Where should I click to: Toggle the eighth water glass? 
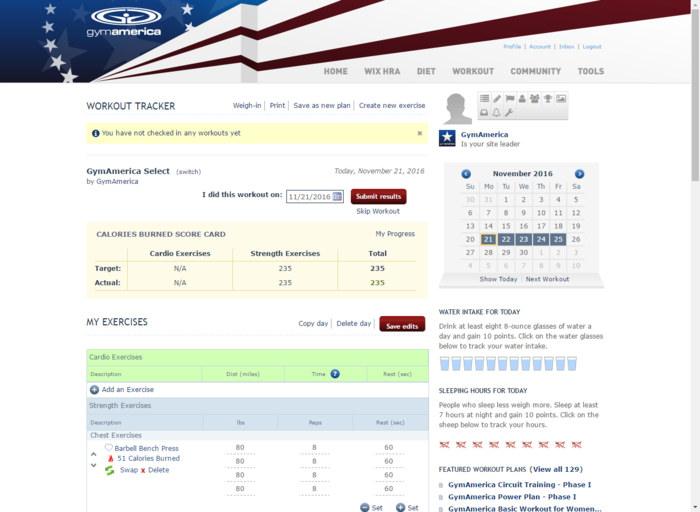coord(525,364)
